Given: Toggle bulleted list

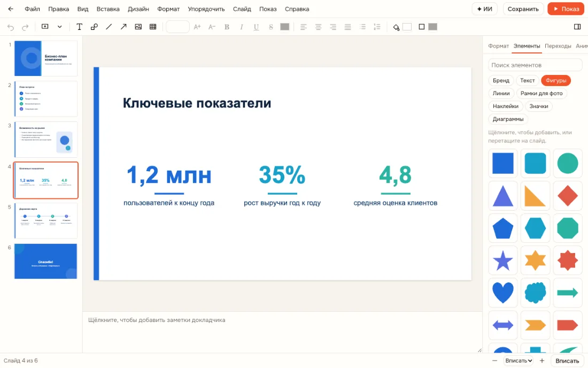Looking at the screenshot, I should click(x=362, y=27).
